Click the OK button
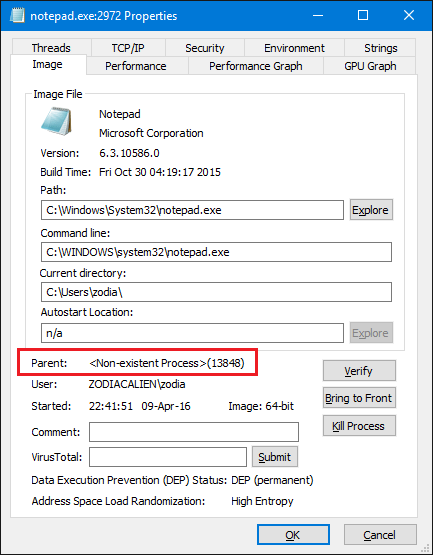The height and width of the screenshot is (555, 433). [x=293, y=535]
